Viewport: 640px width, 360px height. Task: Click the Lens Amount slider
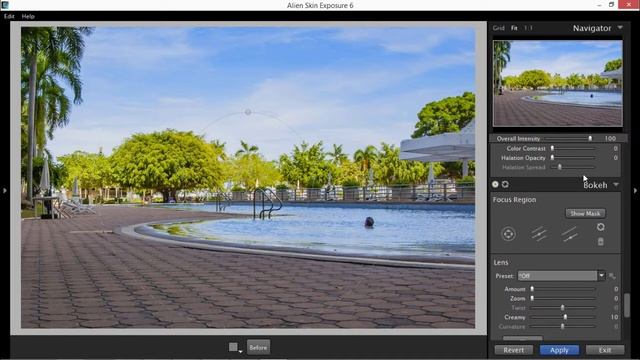(x=563, y=289)
